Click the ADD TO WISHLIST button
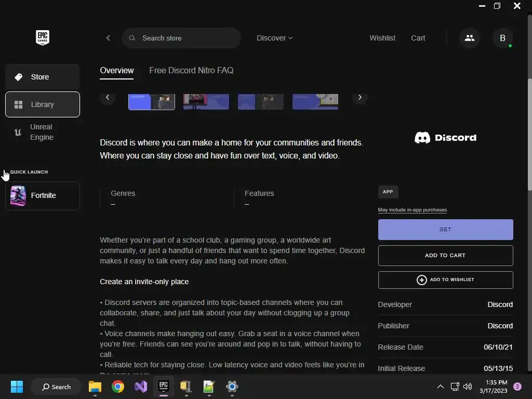This screenshot has width=532, height=399. [445, 280]
